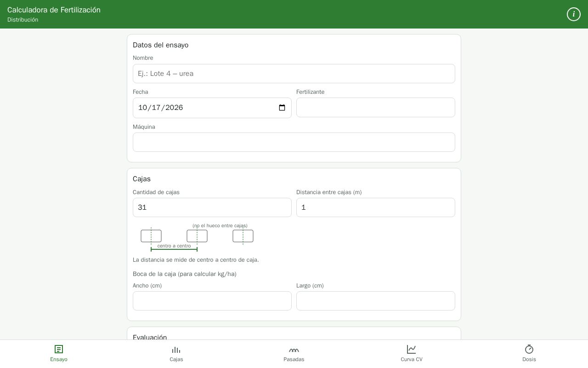This screenshot has height=368, width=588.
Task: Click the 'Evaluación' section heading
Action: click(x=150, y=337)
